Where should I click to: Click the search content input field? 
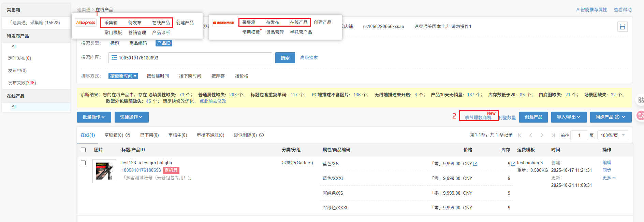tap(190, 58)
